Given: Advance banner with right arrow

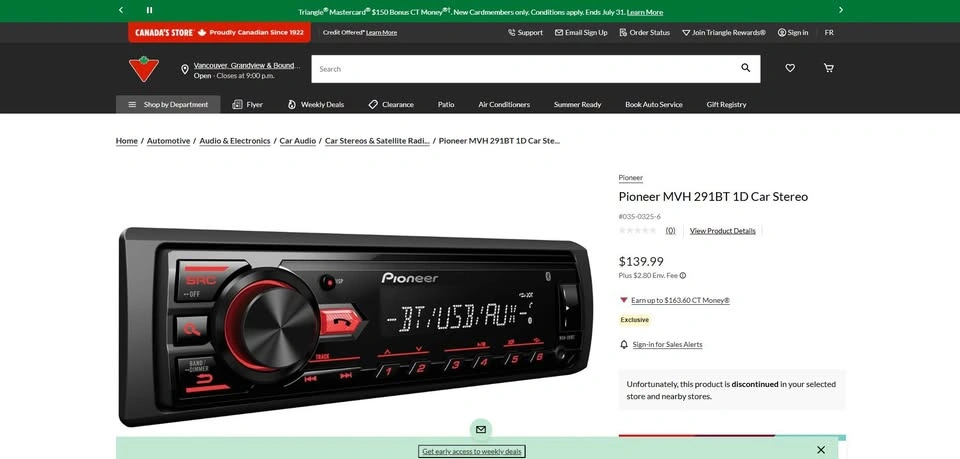Looking at the screenshot, I should point(840,10).
